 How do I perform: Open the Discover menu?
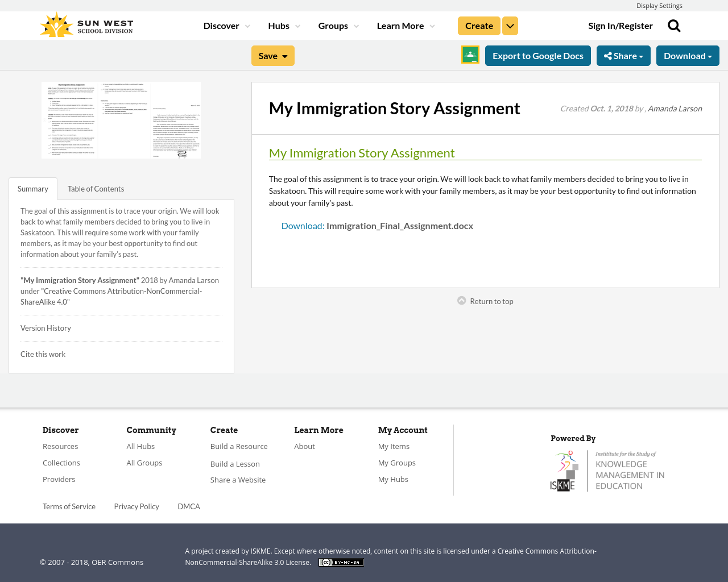pyautogui.click(x=226, y=25)
